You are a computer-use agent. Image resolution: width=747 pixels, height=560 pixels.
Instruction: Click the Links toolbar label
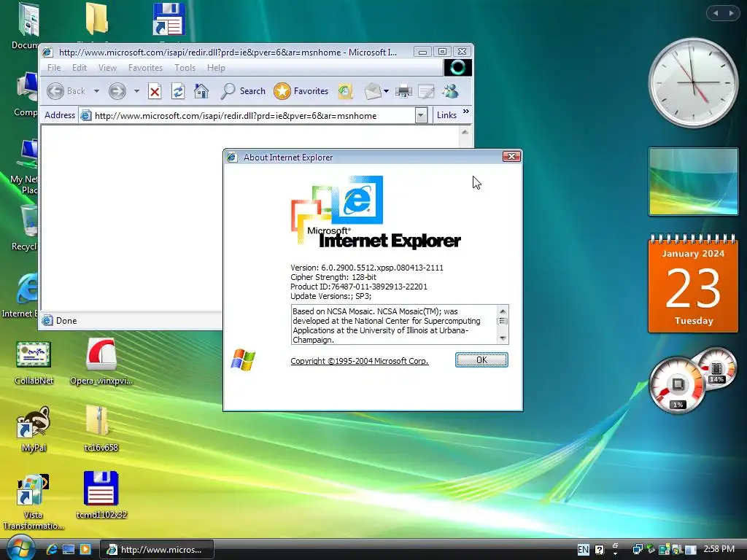[446, 115]
